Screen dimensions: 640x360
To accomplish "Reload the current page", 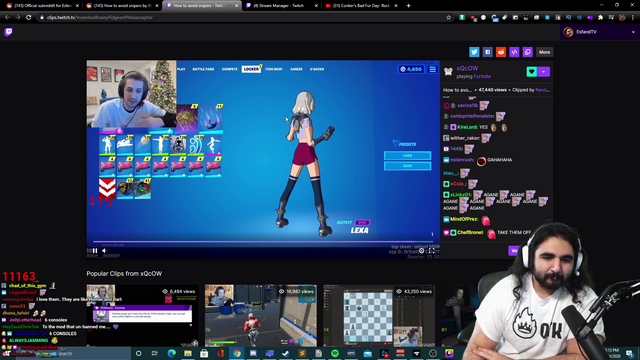I will [29, 18].
